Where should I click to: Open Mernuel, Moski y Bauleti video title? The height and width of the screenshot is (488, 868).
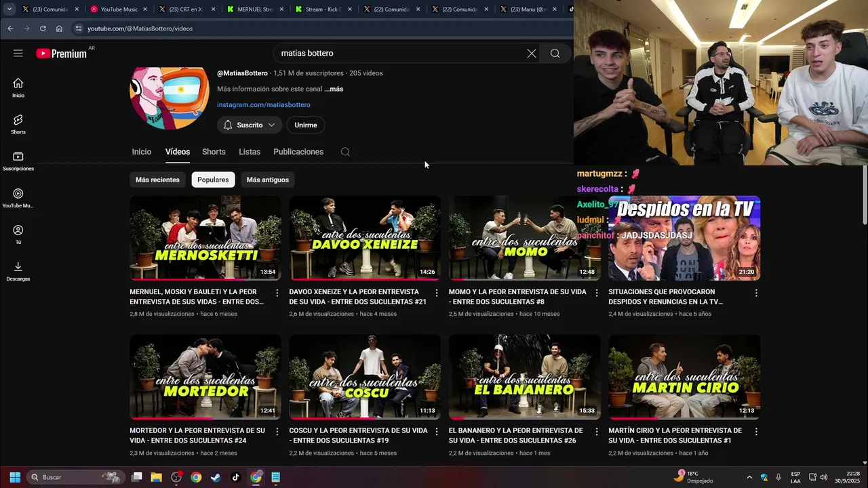click(x=197, y=297)
